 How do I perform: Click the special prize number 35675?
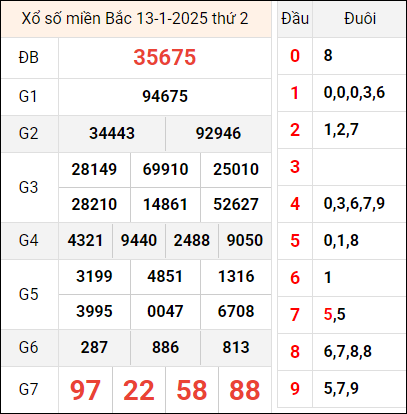coord(165,57)
